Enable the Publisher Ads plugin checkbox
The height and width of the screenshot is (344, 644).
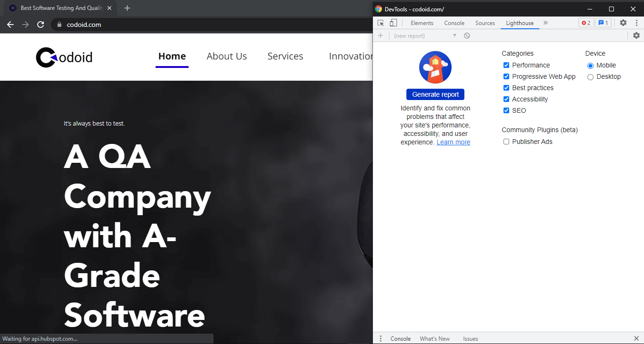coord(506,142)
